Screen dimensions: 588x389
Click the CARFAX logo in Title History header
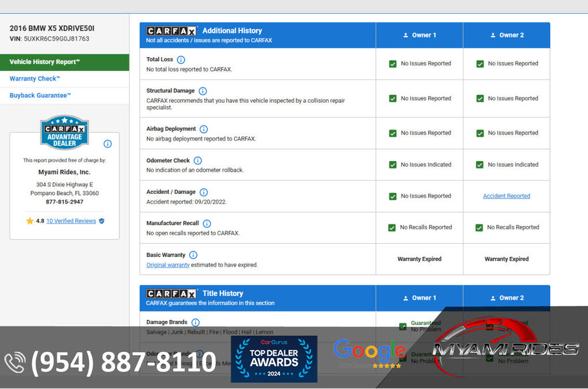tap(171, 294)
